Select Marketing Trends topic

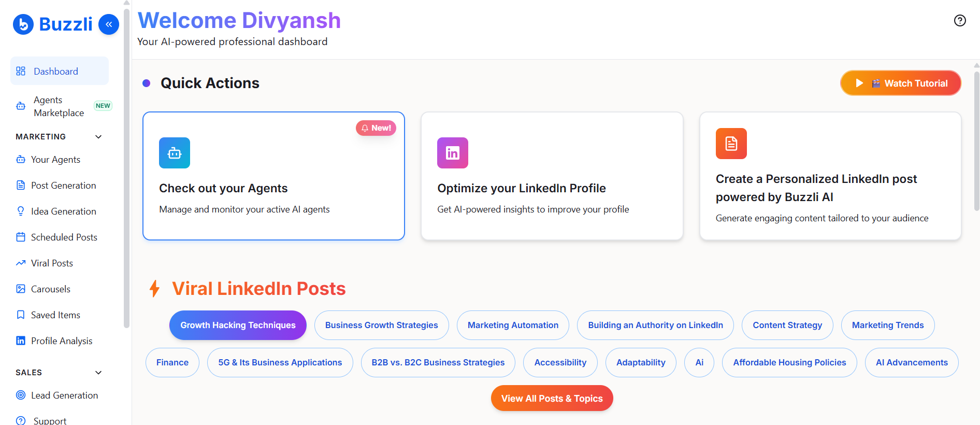click(888, 325)
